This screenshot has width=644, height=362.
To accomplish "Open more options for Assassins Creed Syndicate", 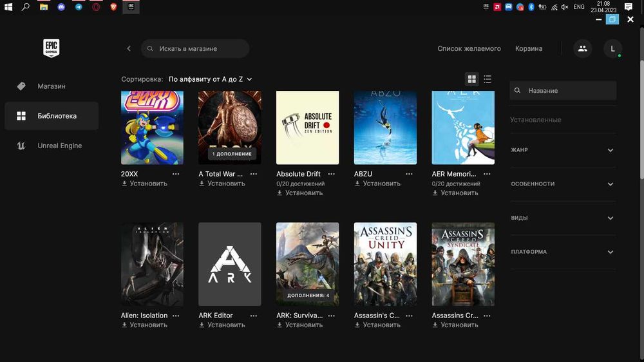I will point(487,316).
